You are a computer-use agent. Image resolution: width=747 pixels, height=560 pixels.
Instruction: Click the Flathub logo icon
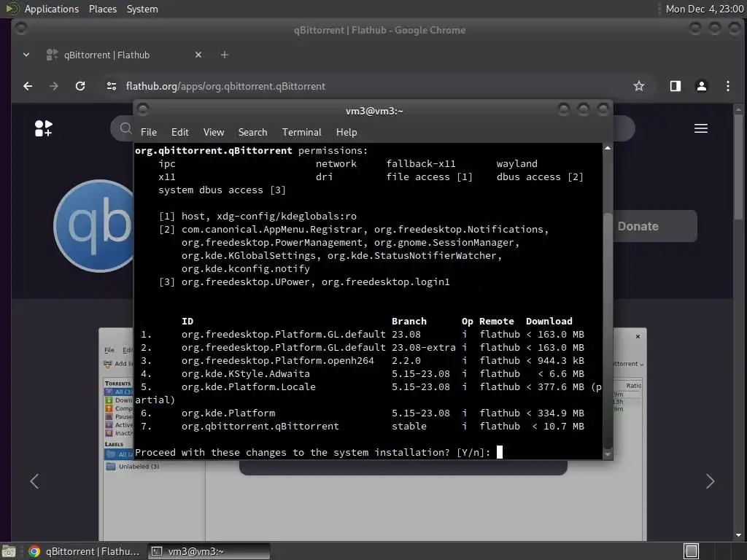tap(43, 128)
